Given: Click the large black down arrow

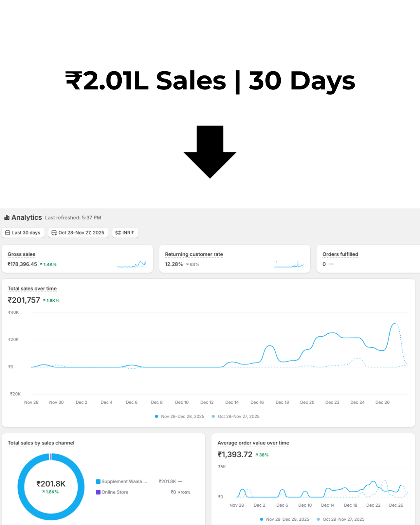Looking at the screenshot, I should (210, 152).
